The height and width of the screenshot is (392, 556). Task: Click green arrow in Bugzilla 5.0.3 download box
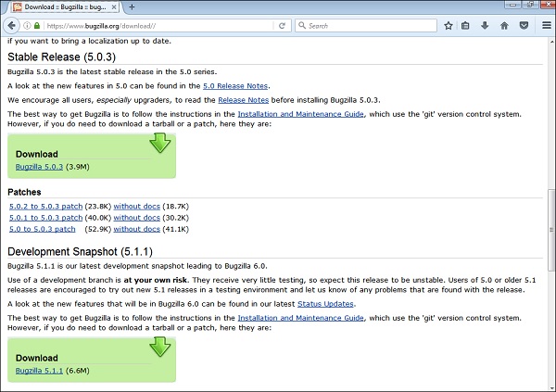tap(160, 143)
